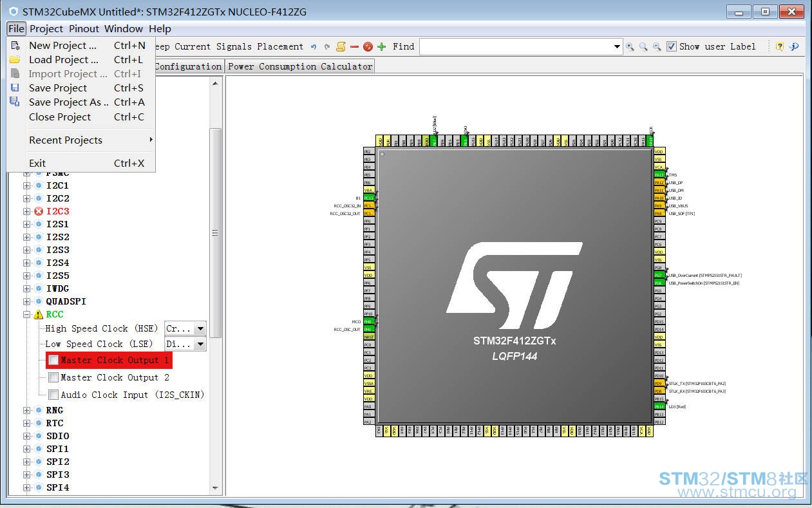Click the undo arrow in the toolbar
Viewport: 812px width, 508px height.
pyautogui.click(x=314, y=46)
